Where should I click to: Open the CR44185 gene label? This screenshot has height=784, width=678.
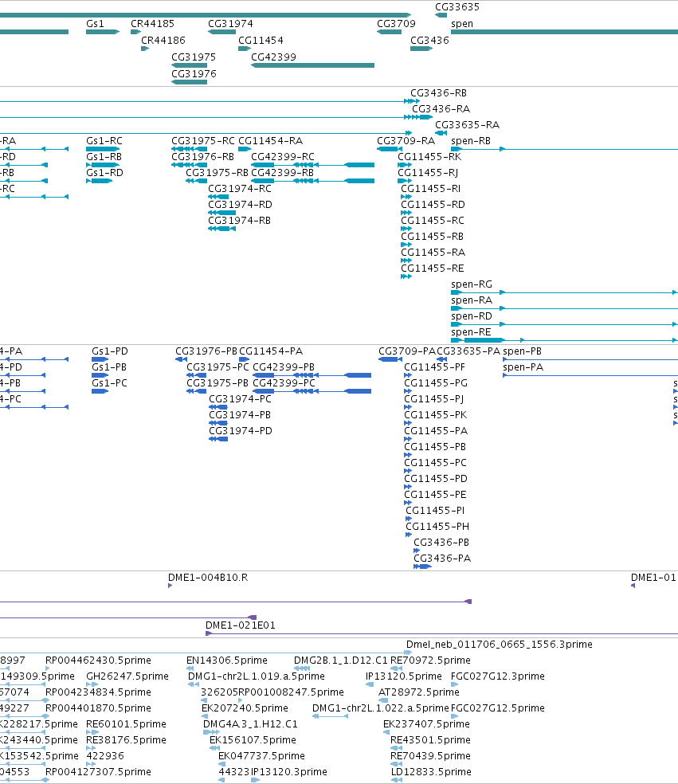point(152,23)
